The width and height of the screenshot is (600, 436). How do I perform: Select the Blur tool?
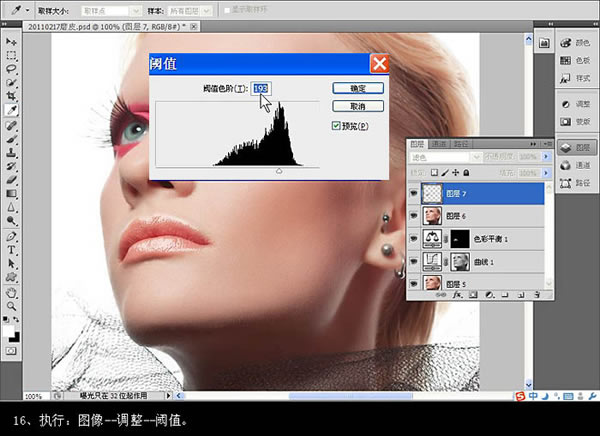[x=11, y=207]
